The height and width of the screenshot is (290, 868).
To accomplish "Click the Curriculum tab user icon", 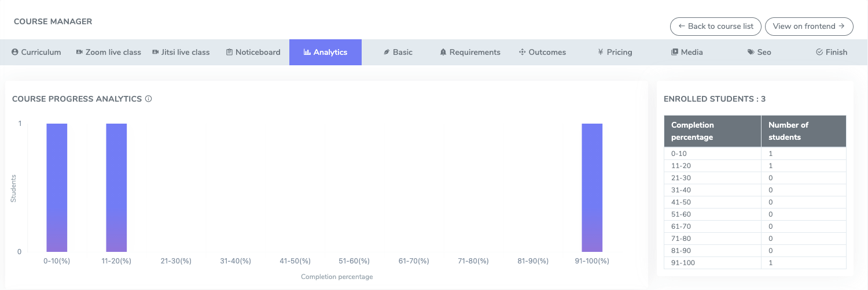I will tap(15, 52).
